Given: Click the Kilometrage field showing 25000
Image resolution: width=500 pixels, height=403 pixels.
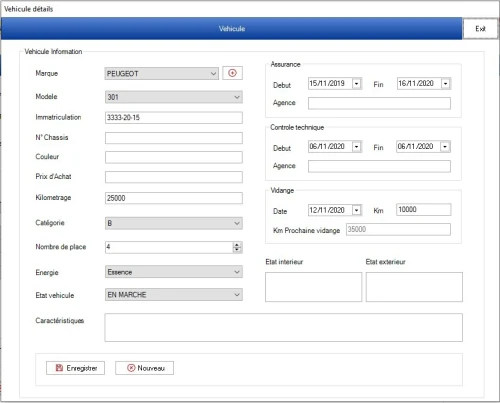Looking at the screenshot, I should point(174,198).
